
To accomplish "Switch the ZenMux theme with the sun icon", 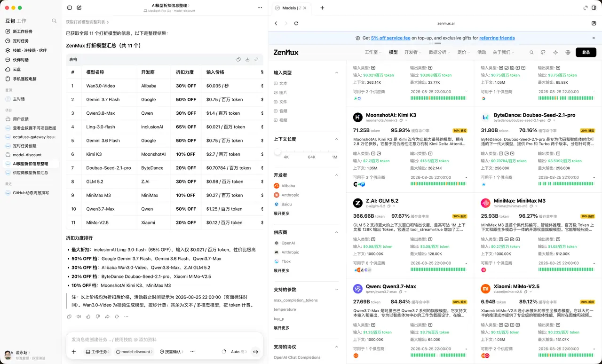I will (556, 53).
